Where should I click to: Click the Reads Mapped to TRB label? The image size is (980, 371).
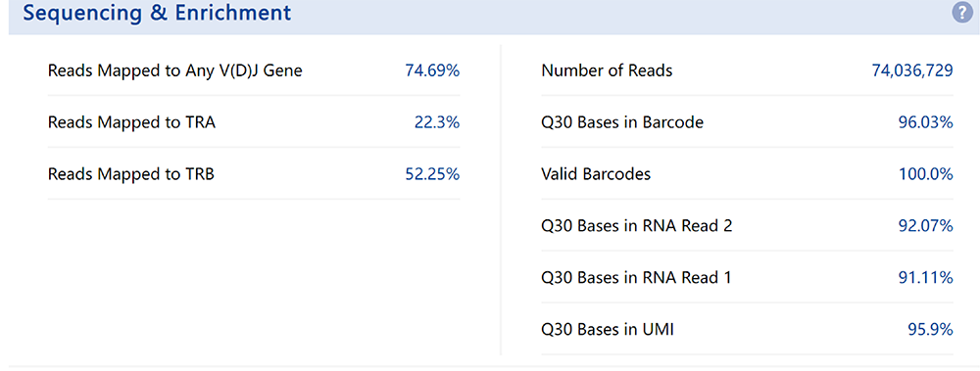coord(131,174)
